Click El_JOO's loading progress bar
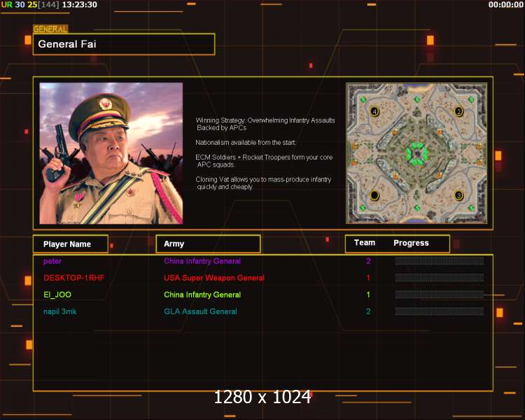Screen dimensions: 525x420 click(440, 295)
